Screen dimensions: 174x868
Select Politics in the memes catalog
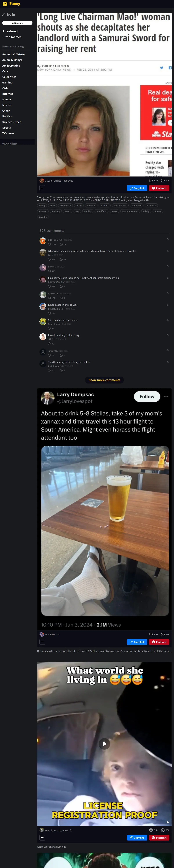point(7,116)
